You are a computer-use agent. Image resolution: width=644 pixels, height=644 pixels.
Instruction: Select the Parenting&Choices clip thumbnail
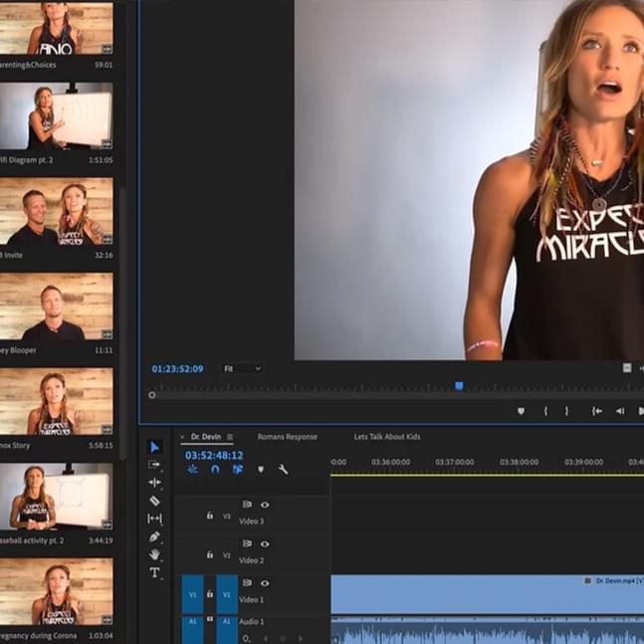[x=56, y=28]
